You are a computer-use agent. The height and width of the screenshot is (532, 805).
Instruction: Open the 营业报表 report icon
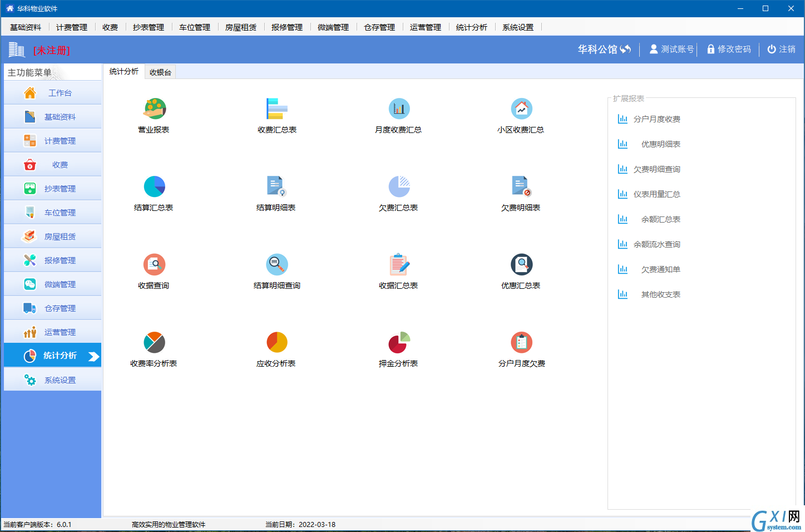coord(154,109)
